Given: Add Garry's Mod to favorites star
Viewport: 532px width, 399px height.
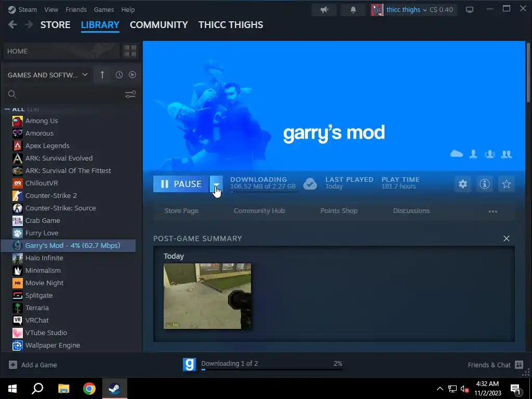Looking at the screenshot, I should pyautogui.click(x=506, y=184).
